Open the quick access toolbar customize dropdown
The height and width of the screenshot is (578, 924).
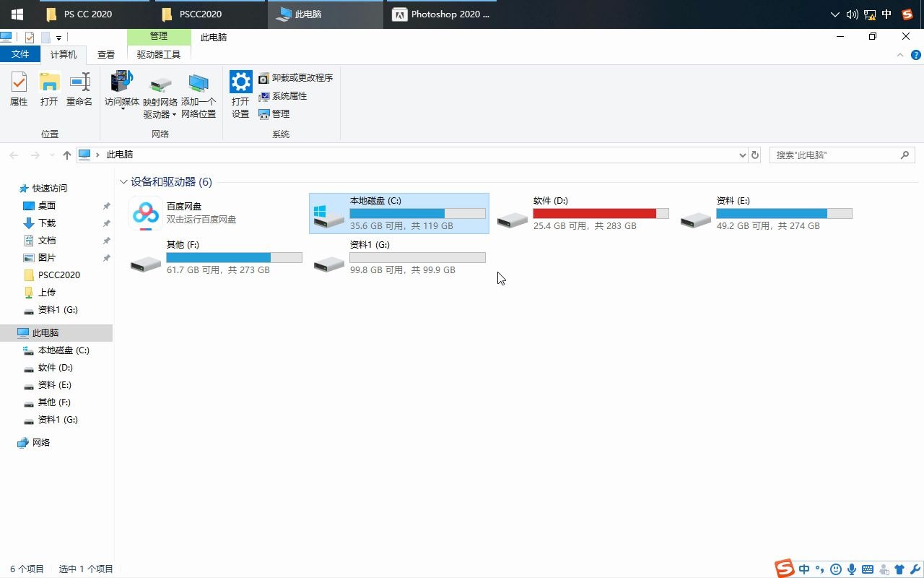[x=58, y=38]
